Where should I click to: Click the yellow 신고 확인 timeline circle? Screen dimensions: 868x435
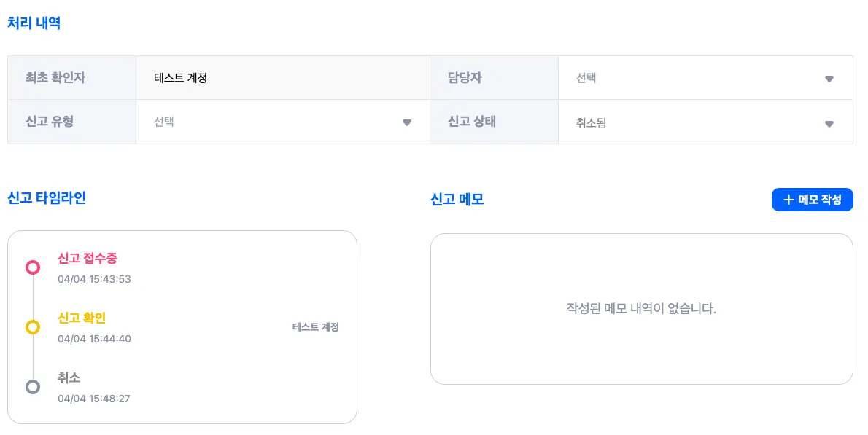pyautogui.click(x=33, y=327)
